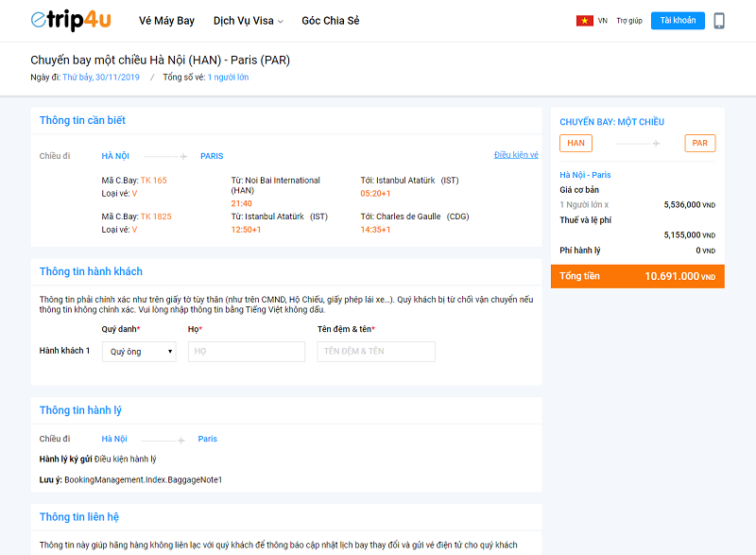Click the Tài khoản account button
Screen dimensions: 756x555
pyautogui.click(x=678, y=21)
